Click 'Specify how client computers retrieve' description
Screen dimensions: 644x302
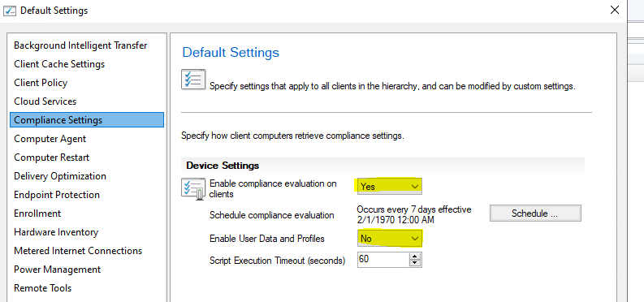point(293,136)
